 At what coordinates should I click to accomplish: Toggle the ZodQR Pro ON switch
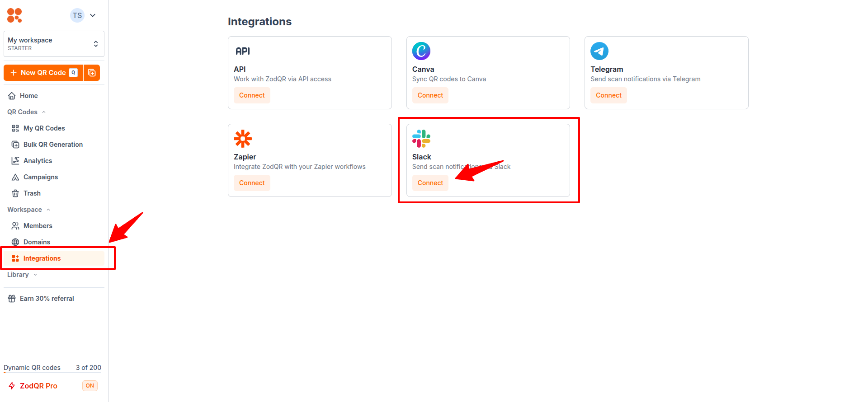tap(90, 386)
